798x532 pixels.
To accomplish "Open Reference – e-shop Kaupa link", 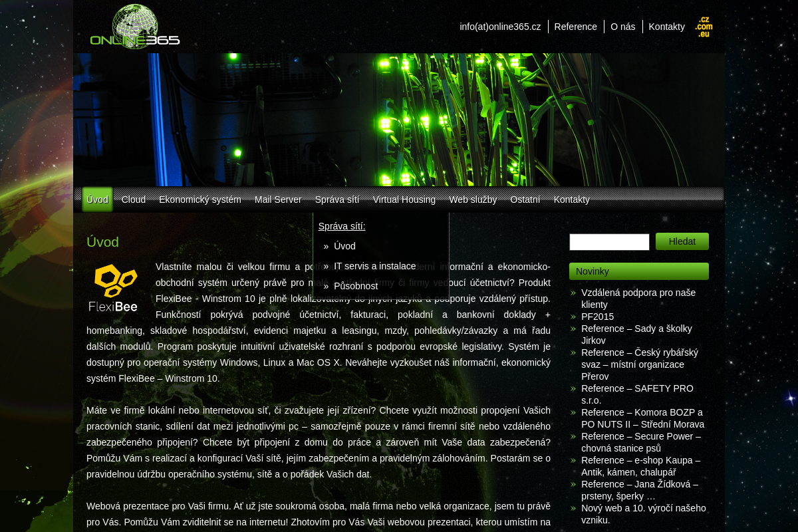I will click(x=640, y=466).
